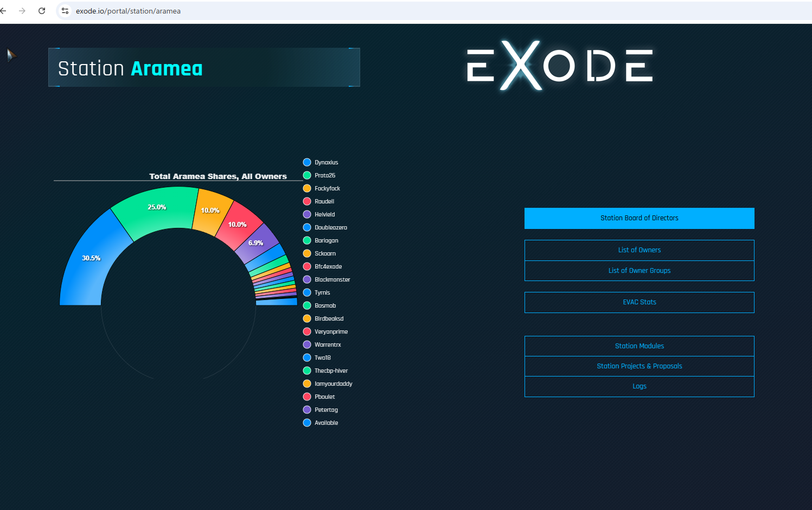Open the List of Owner Groups
This screenshot has width=812, height=510.
[x=639, y=271]
